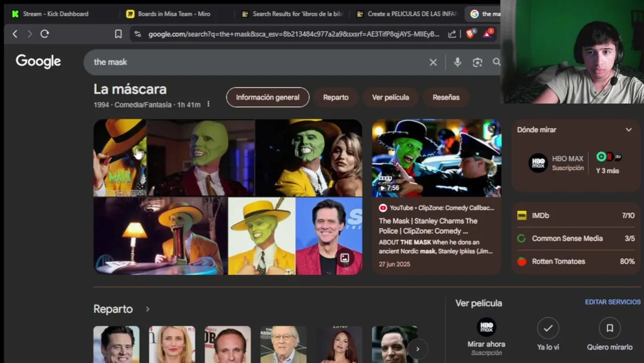644x363 pixels.
Task: Open Common Sense Media 3/5 rating
Action: tap(576, 238)
